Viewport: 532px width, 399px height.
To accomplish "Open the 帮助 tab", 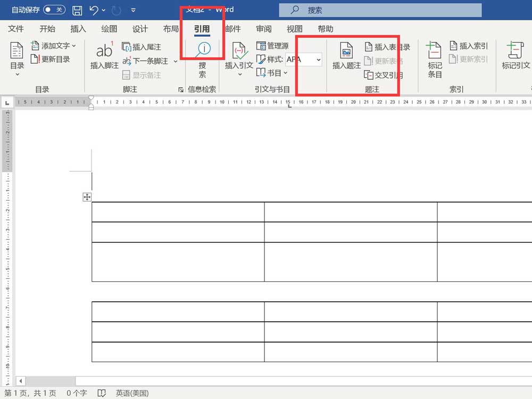I will [x=326, y=29].
